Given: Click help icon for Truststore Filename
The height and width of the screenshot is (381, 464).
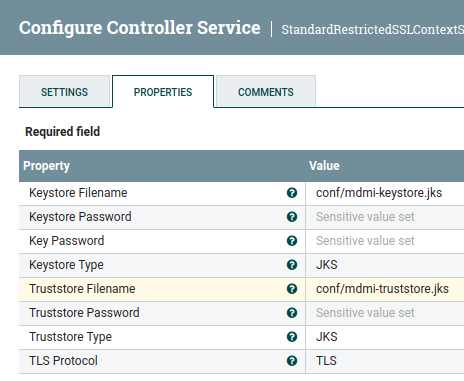Looking at the screenshot, I should [292, 289].
